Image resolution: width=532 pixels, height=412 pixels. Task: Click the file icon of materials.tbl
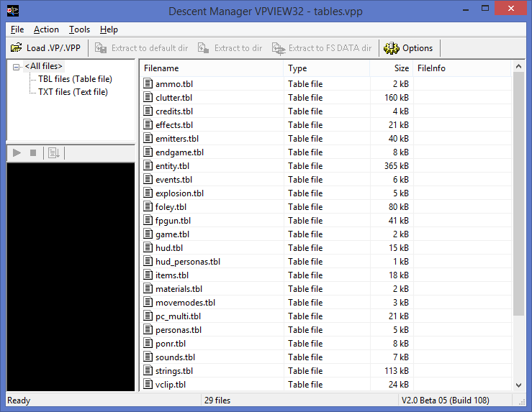click(148, 288)
